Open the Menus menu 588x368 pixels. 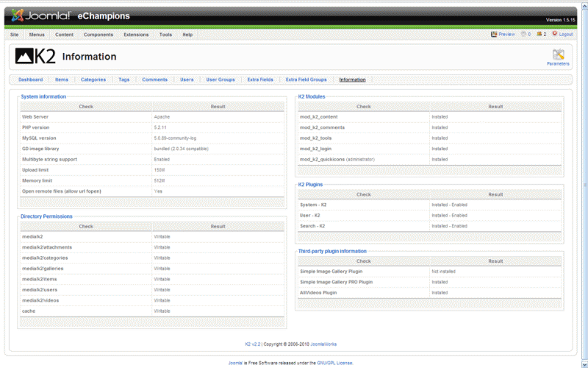(37, 35)
